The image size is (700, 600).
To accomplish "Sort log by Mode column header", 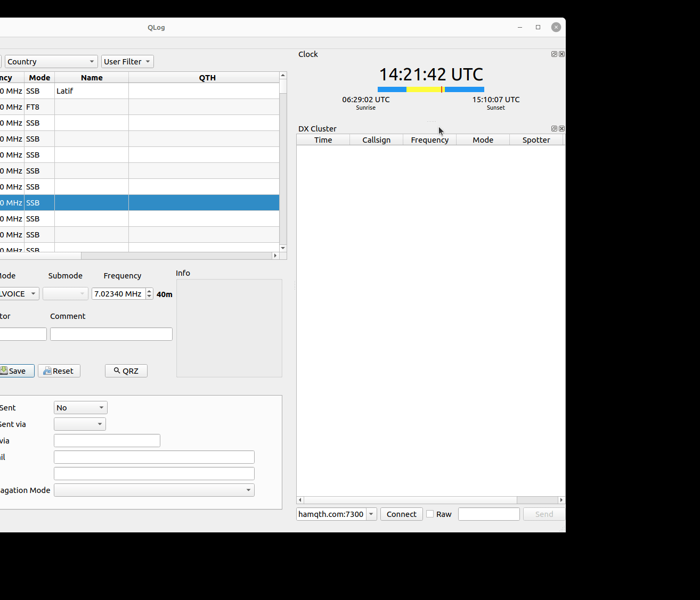I will click(39, 78).
